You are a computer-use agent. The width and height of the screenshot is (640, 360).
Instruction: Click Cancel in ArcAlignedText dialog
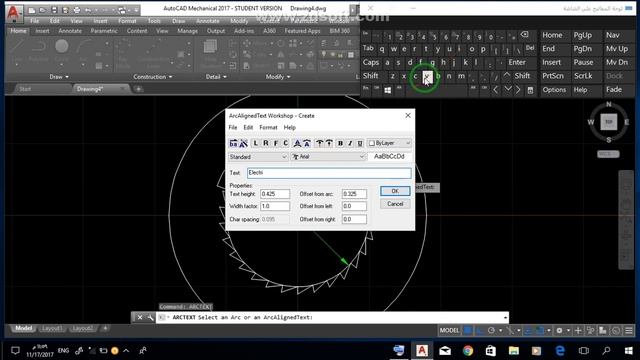[x=395, y=204]
